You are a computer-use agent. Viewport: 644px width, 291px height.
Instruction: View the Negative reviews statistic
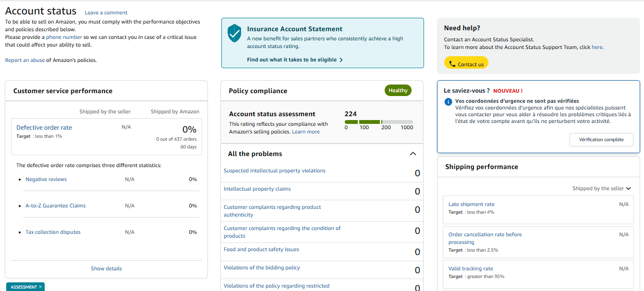point(46,179)
